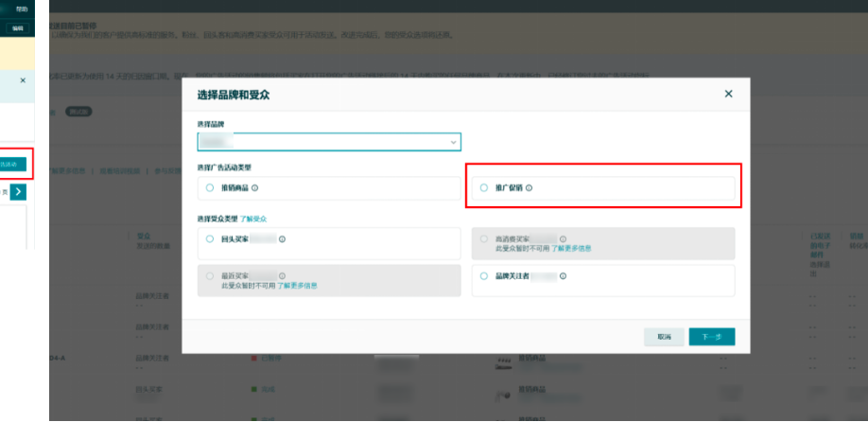868x422 pixels.
Task: Click info icon beside 品牌关注者
Action: tap(563, 276)
